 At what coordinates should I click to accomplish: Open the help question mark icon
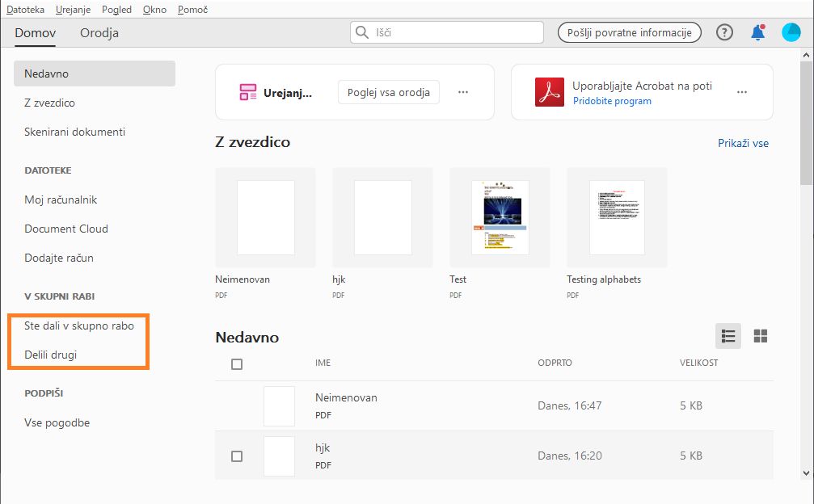point(723,32)
